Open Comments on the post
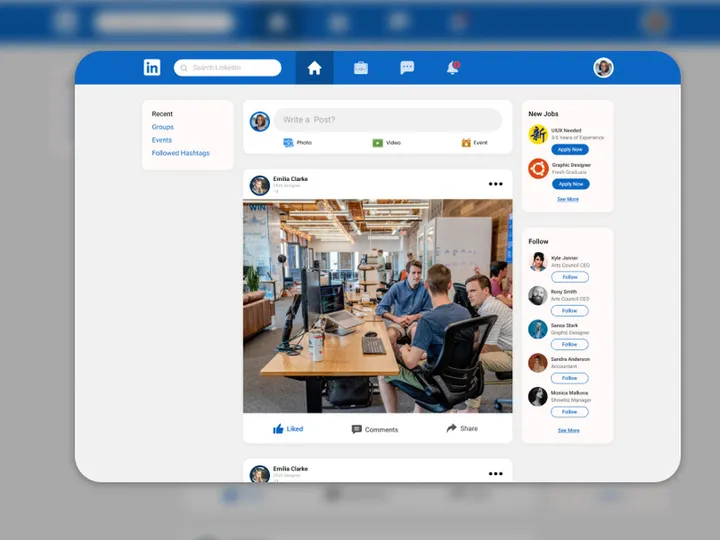Image resolution: width=720 pixels, height=540 pixels. [375, 429]
